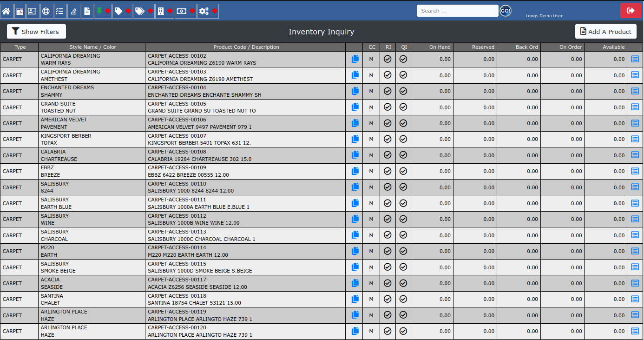Go to the Home icon in toolbar

coord(7,11)
